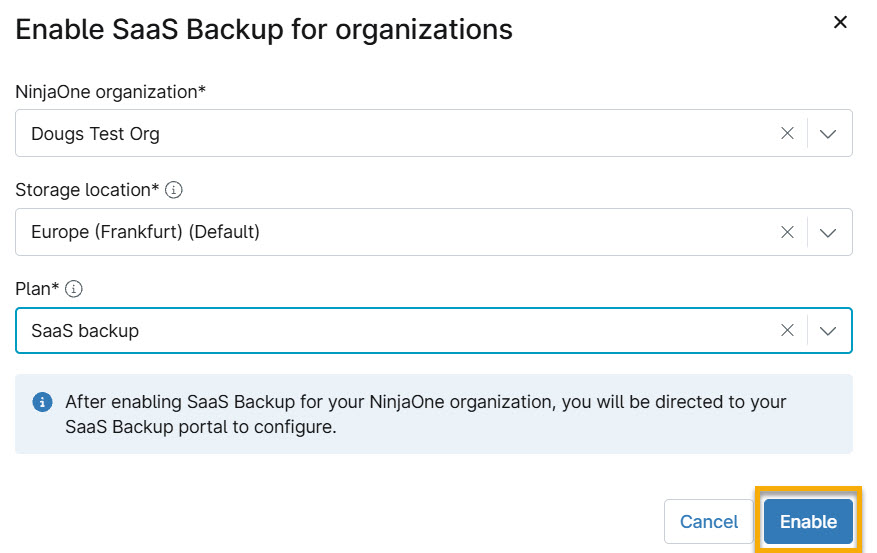This screenshot has width=877, height=553.
Task: Click the NinjaOne organization label
Action: (x=110, y=92)
